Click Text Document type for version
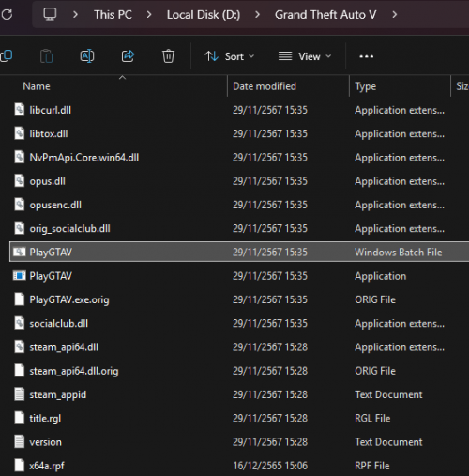Image resolution: width=469 pixels, height=476 pixels. 388,442
